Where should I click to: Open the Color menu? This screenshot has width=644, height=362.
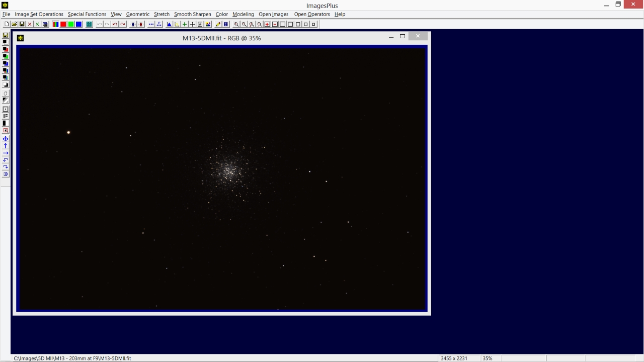coord(222,14)
